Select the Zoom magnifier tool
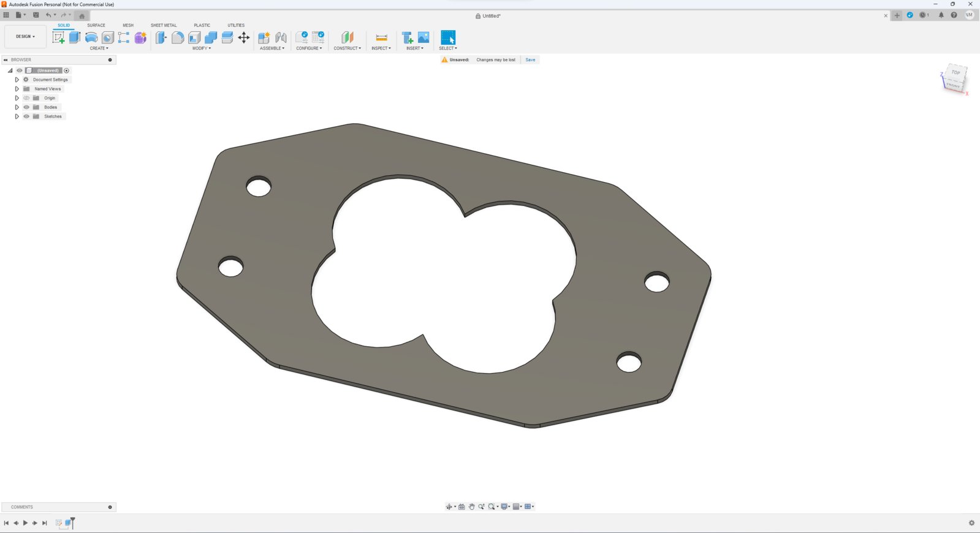 (x=481, y=507)
